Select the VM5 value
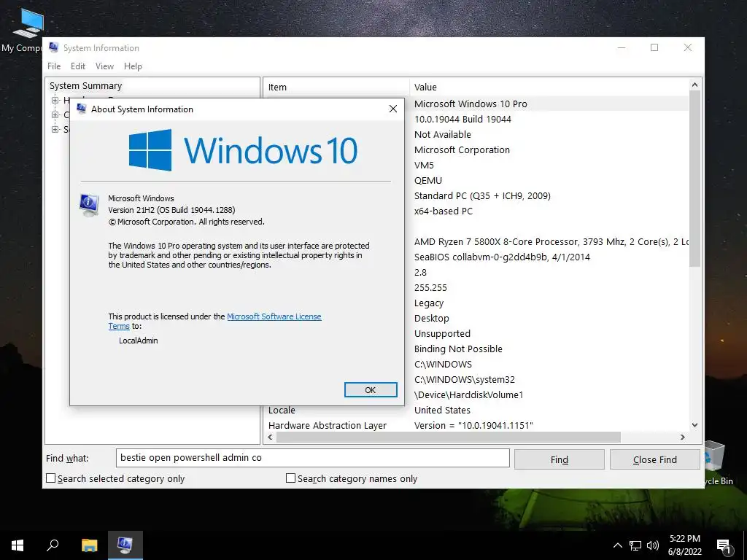This screenshot has width=747, height=560. (424, 166)
